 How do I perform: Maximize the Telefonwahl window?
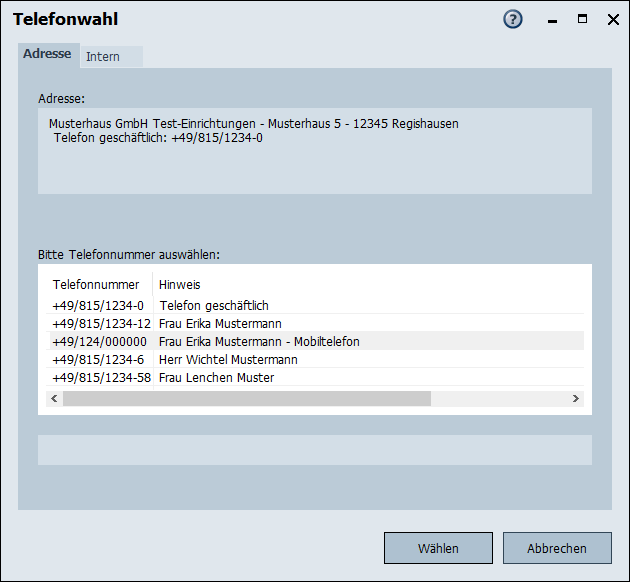coord(582,19)
